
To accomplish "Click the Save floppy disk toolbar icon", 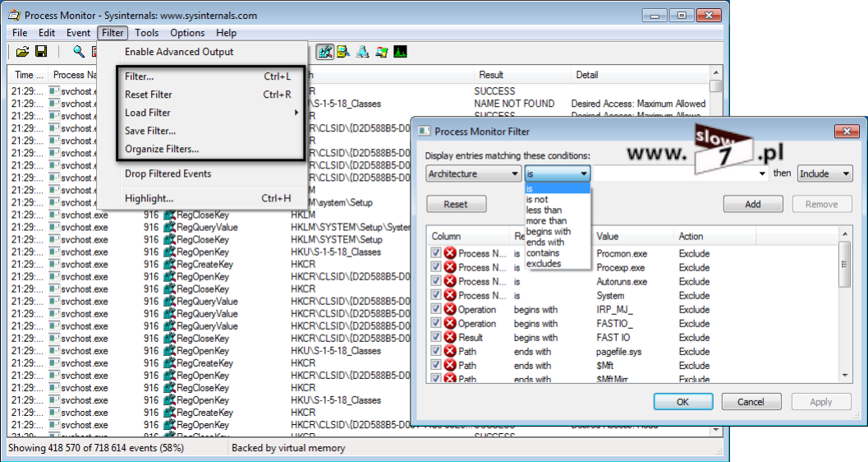I will (41, 52).
